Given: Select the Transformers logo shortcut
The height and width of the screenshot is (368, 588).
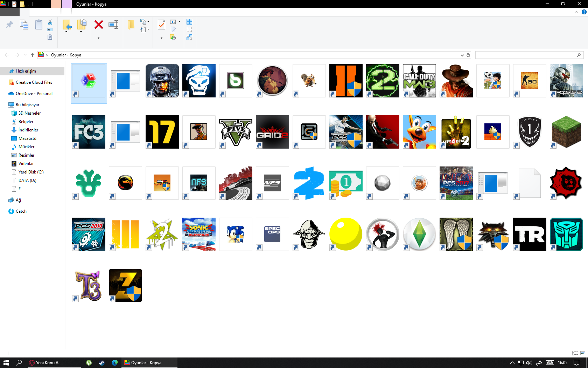Looking at the screenshot, I should [x=566, y=234].
